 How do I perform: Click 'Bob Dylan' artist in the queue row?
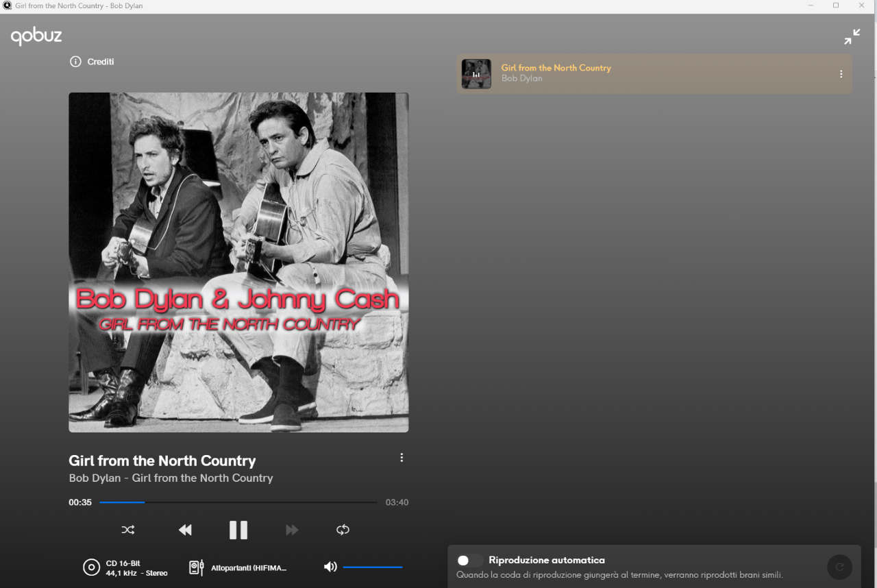[522, 79]
